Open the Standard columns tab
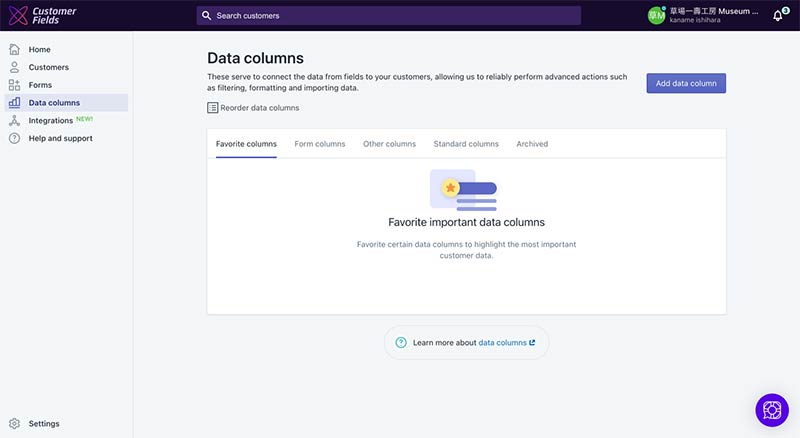The height and width of the screenshot is (438, 800). click(x=466, y=144)
